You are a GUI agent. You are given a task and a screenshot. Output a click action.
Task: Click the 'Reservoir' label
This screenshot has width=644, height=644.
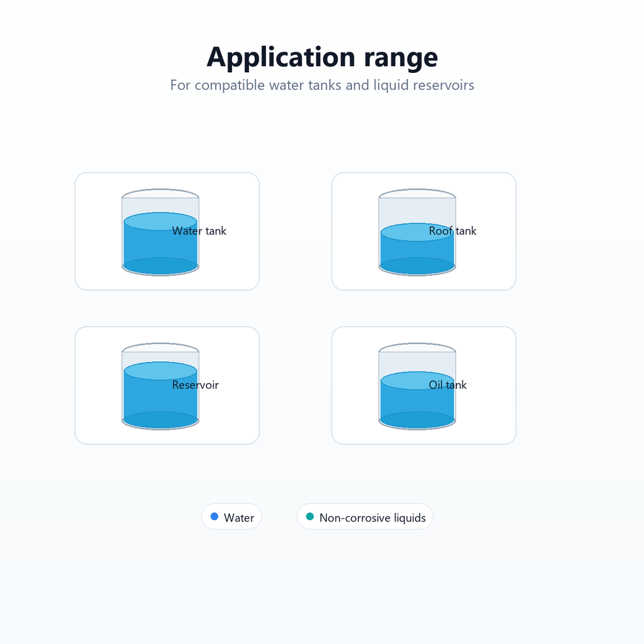(x=195, y=385)
